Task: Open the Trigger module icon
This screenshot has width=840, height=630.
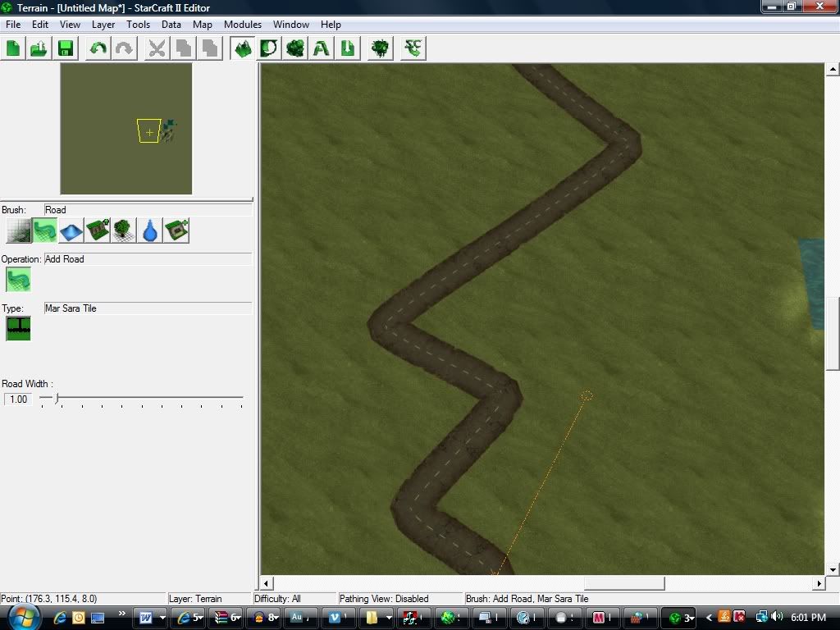Action: 269,48
